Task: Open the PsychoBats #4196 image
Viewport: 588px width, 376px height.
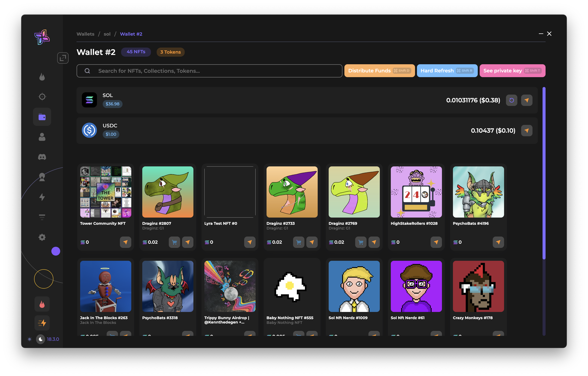Action: click(x=478, y=192)
